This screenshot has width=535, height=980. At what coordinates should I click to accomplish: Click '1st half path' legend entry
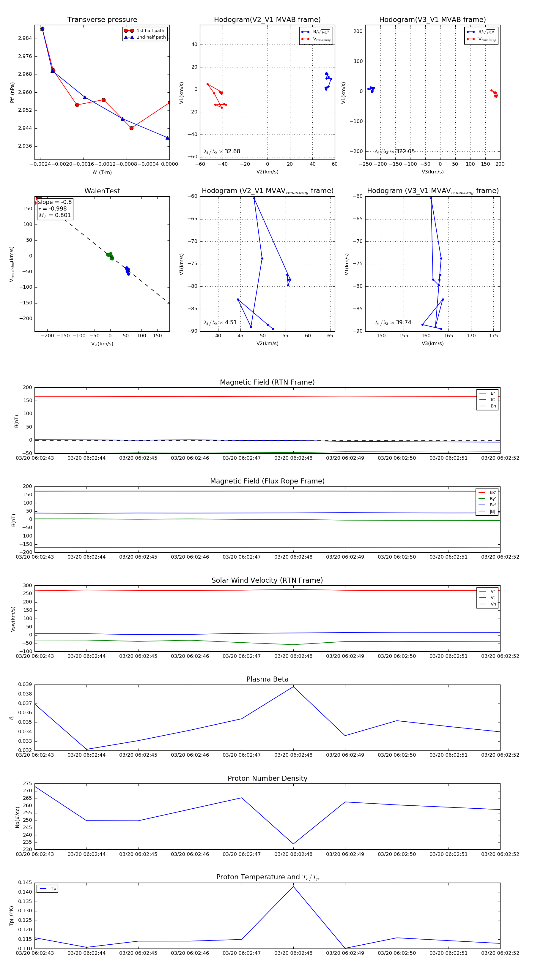click(145, 30)
